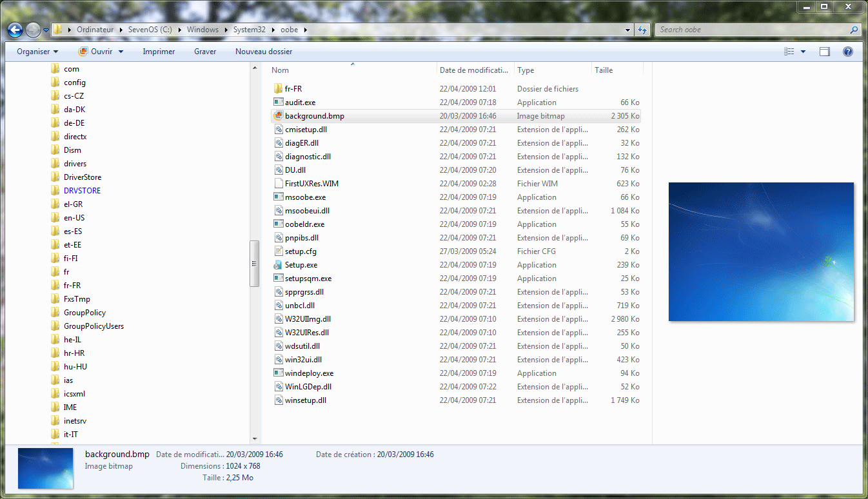
Task: Select the diagnostic.dll file name
Action: pos(308,157)
